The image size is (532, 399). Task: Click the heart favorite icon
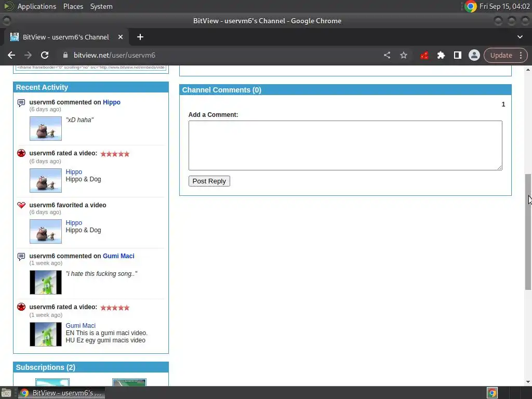click(21, 205)
